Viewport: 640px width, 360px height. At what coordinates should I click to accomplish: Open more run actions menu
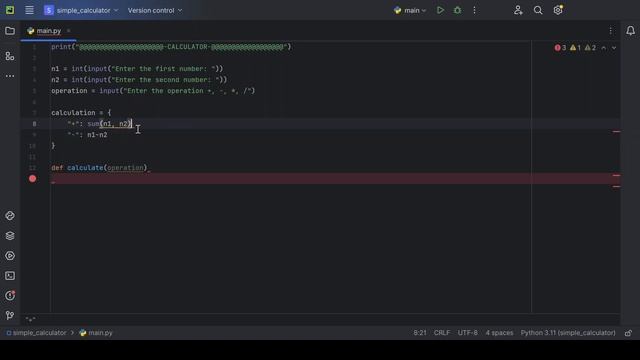pos(474,10)
